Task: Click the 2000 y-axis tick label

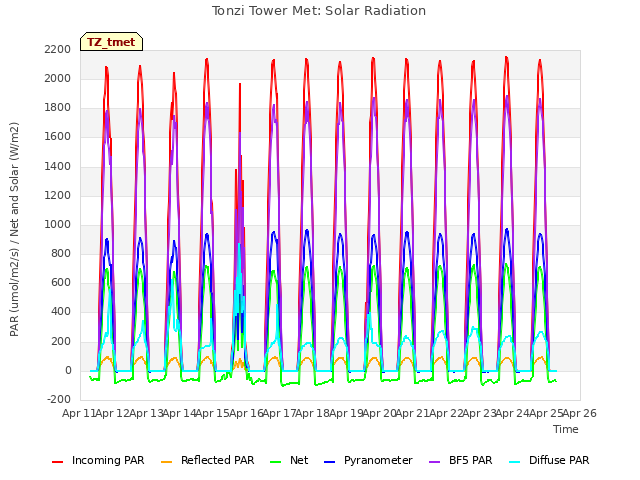Action: click(x=58, y=78)
